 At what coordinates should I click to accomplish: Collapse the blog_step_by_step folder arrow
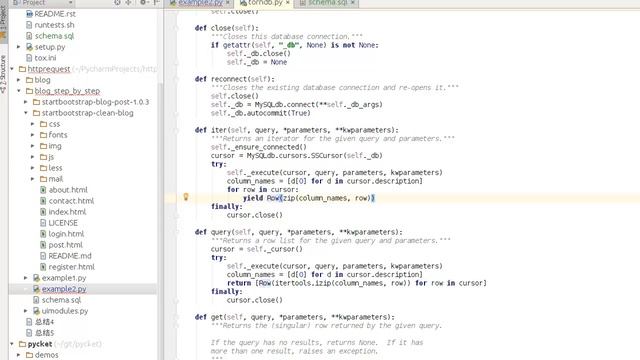click(18, 91)
